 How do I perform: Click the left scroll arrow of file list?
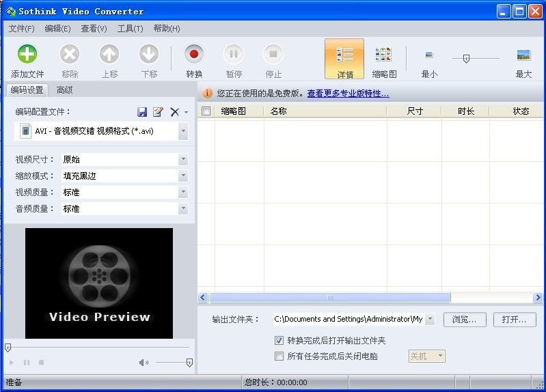tap(204, 297)
